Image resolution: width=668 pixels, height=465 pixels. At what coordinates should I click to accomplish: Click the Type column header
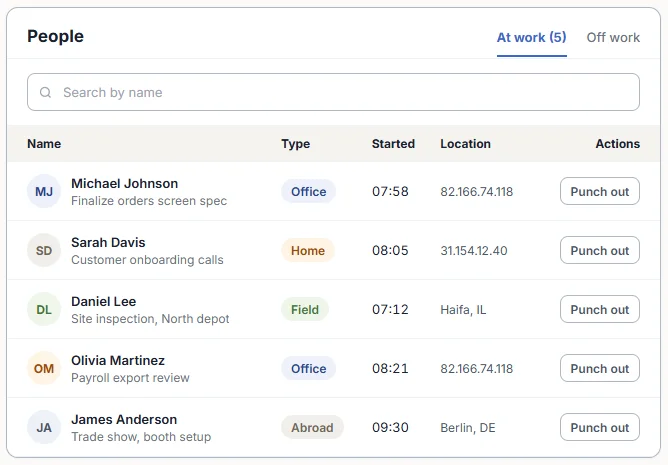click(296, 144)
